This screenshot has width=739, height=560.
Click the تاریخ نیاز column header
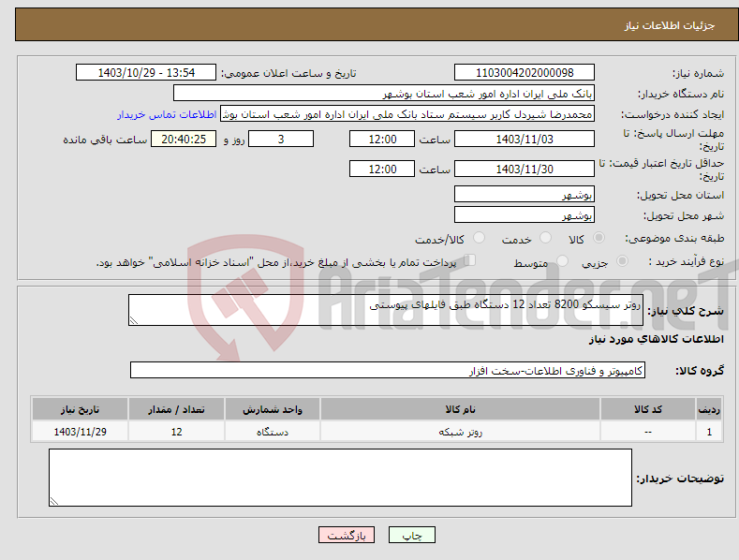point(81,409)
